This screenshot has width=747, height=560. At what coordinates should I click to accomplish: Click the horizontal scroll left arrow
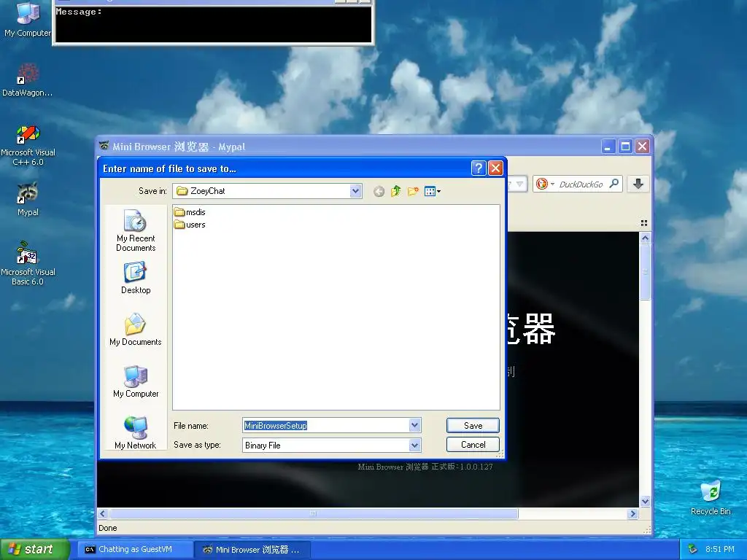point(103,514)
